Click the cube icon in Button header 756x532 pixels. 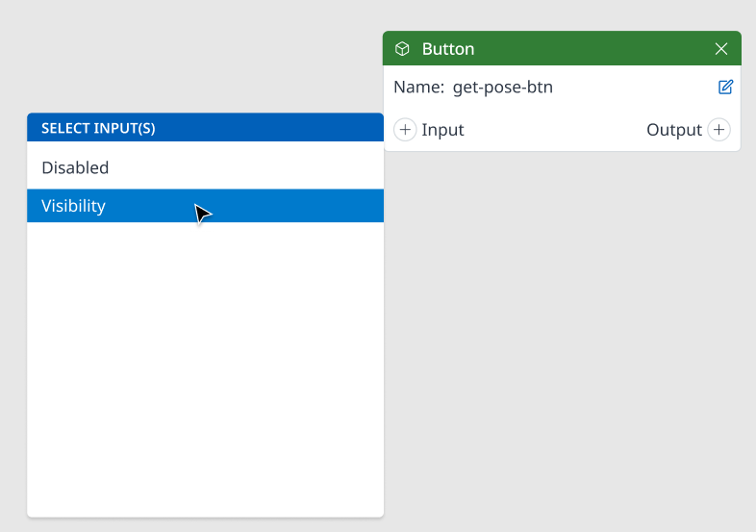(x=402, y=49)
